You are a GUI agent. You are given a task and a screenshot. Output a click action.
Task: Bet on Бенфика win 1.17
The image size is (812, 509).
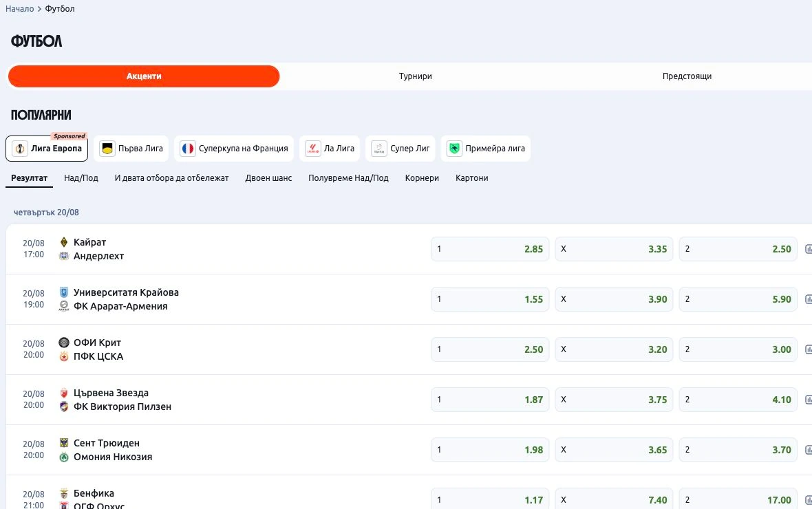(490, 499)
